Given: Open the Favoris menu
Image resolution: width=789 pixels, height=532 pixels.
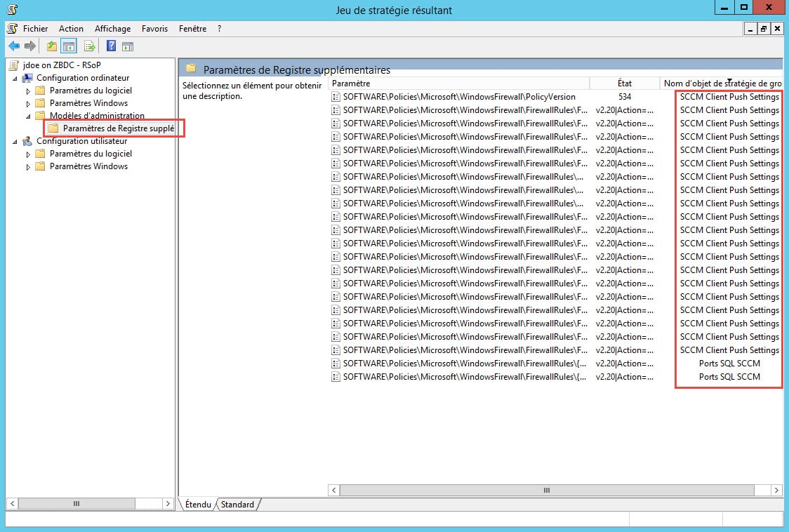Looking at the screenshot, I should pos(154,29).
